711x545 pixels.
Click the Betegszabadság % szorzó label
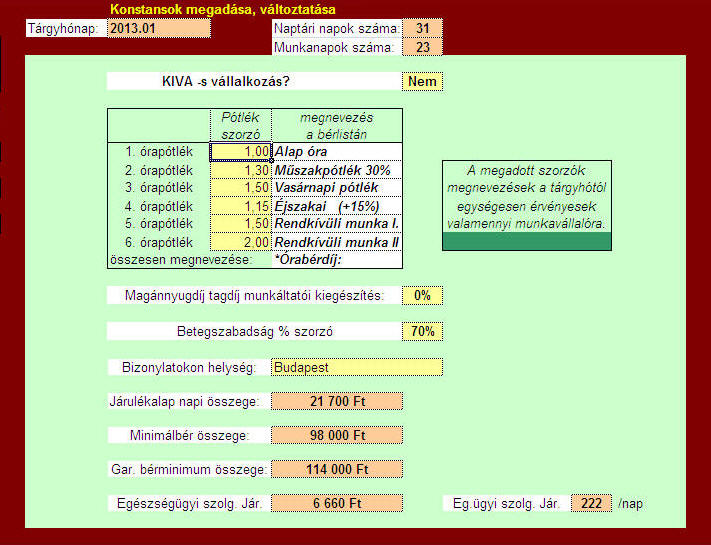point(254,331)
